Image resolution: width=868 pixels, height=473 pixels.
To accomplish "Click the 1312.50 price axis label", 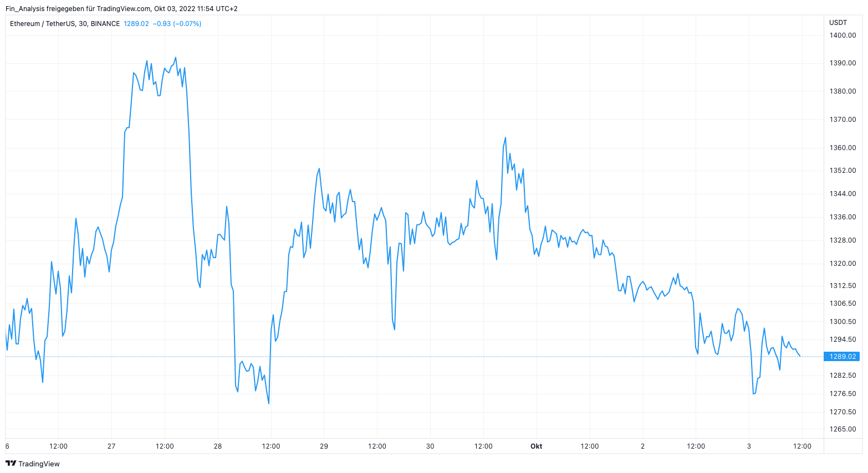I will [843, 286].
